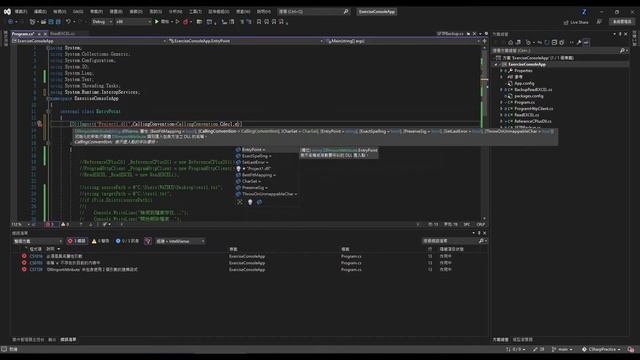Viewport: 640px width, 360px height.
Task: Click the CSharpPractice repository in status bar
Action: click(602, 349)
